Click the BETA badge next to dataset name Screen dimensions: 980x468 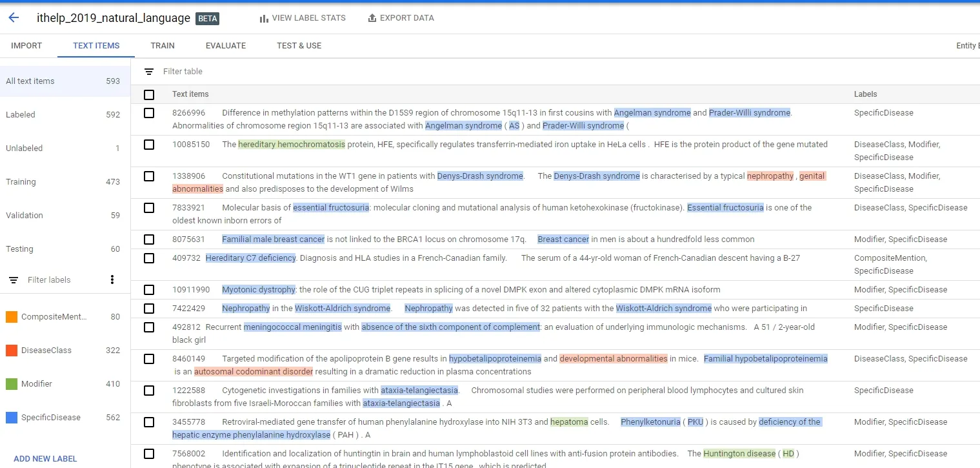pos(207,19)
